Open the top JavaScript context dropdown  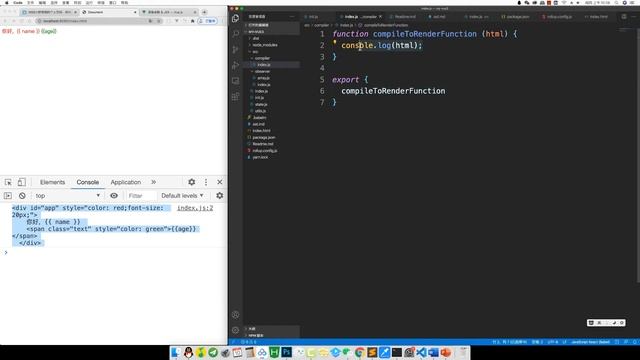click(x=67, y=196)
